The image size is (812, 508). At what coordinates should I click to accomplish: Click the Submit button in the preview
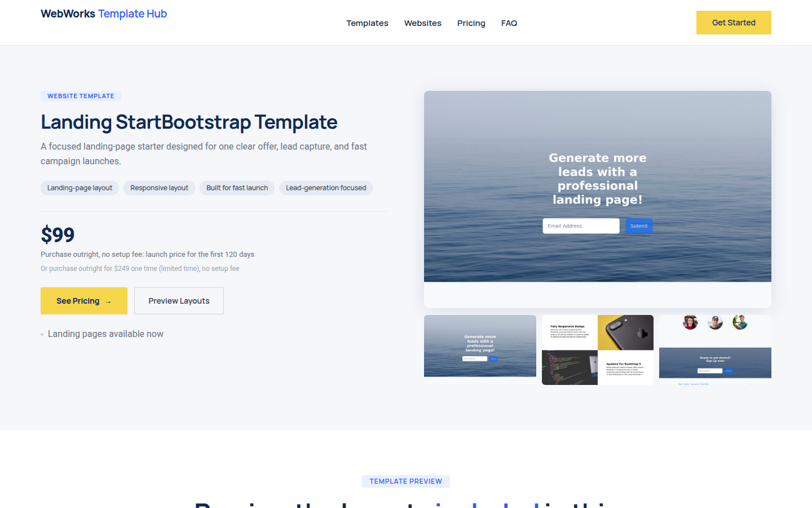[639, 226]
